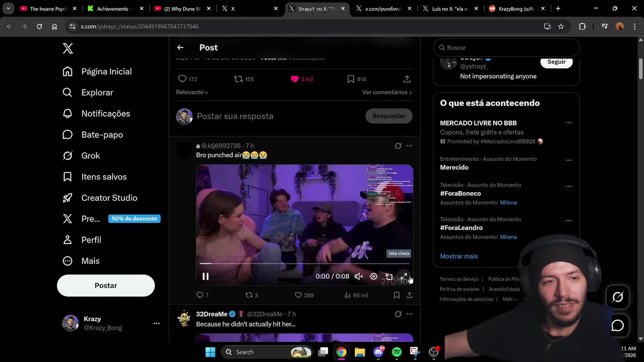Expand the Mais menu in sidebar

pos(81,261)
